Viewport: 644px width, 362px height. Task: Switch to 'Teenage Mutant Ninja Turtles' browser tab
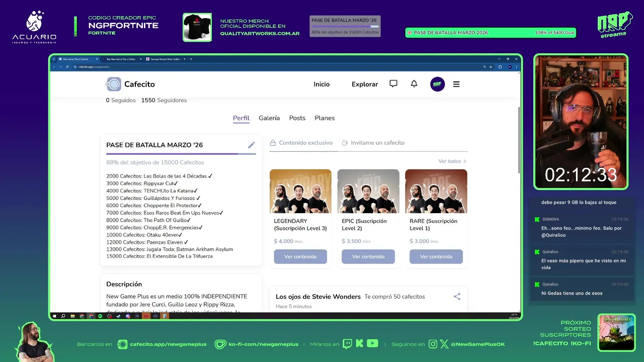tap(166, 59)
